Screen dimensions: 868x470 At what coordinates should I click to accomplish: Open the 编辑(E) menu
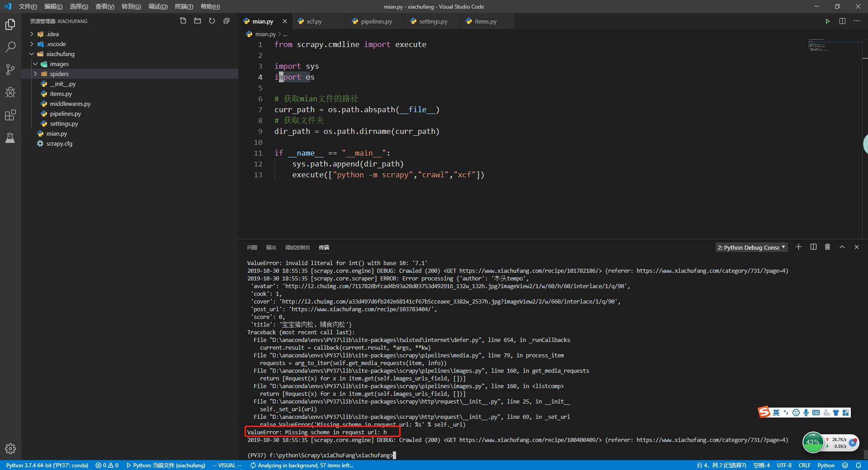pos(53,6)
